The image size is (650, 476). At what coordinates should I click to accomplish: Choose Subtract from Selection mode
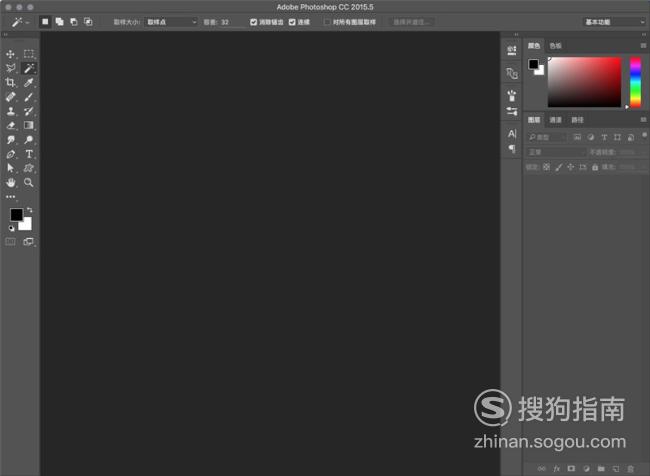pos(74,22)
